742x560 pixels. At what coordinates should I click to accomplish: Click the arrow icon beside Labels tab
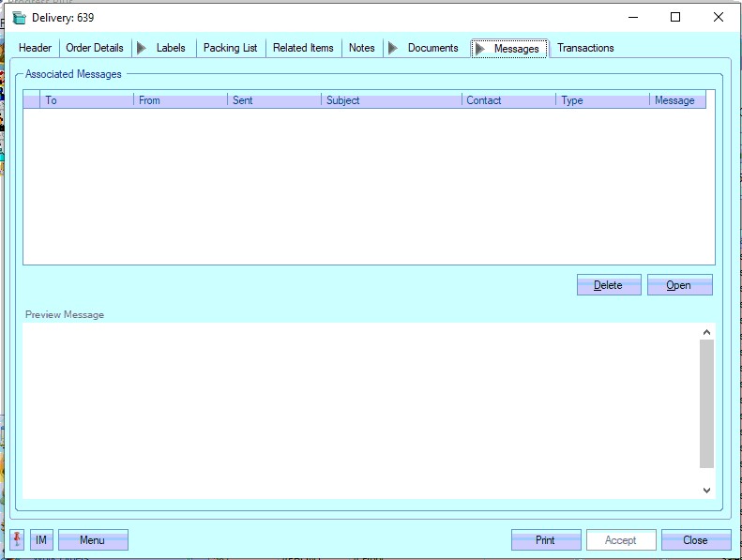tap(142, 48)
